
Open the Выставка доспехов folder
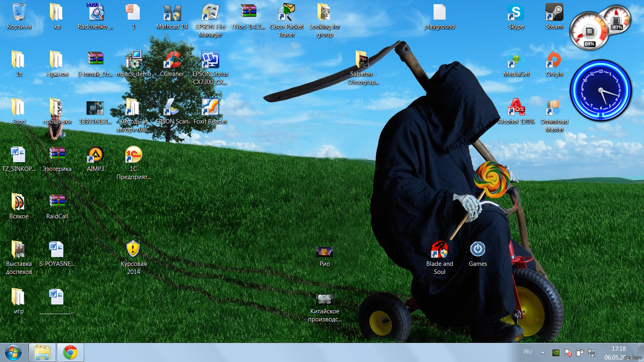click(x=19, y=258)
